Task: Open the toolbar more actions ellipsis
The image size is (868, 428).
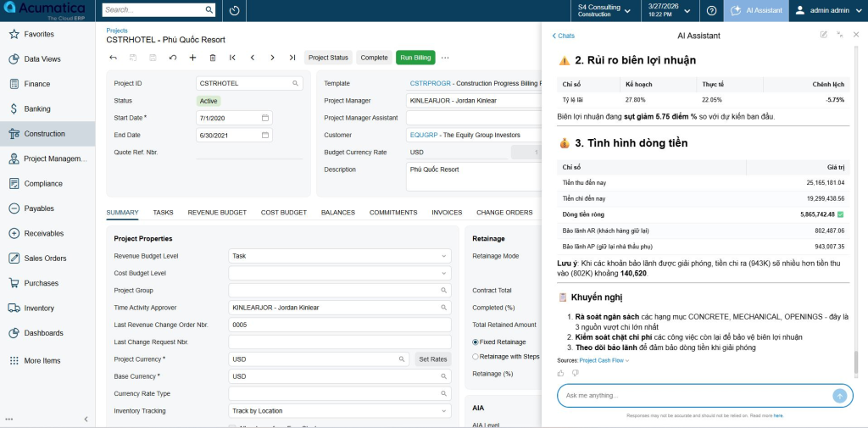Action: 445,58
